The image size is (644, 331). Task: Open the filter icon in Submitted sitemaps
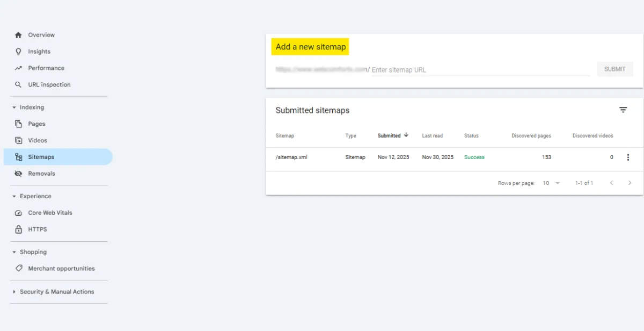point(623,110)
